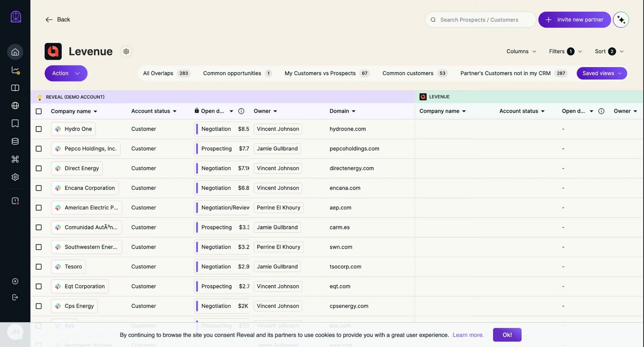
Task: Focus the Search Prospects / Customers field
Action: click(x=484, y=20)
